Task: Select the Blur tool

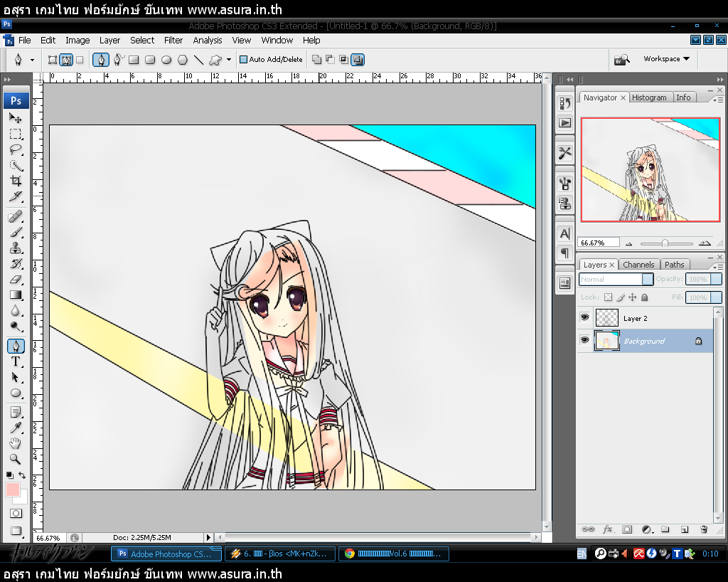Action: point(16,310)
